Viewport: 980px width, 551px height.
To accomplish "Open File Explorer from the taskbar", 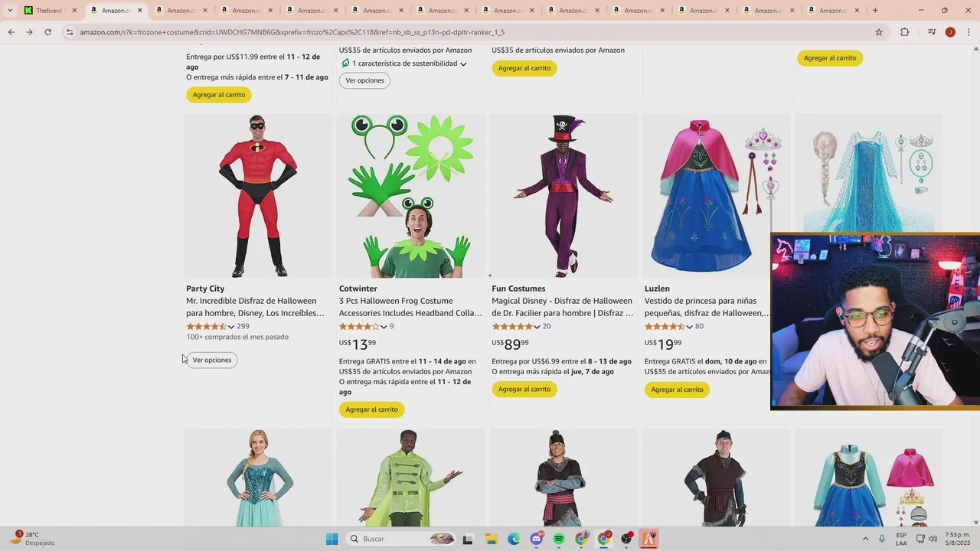I will [x=491, y=539].
